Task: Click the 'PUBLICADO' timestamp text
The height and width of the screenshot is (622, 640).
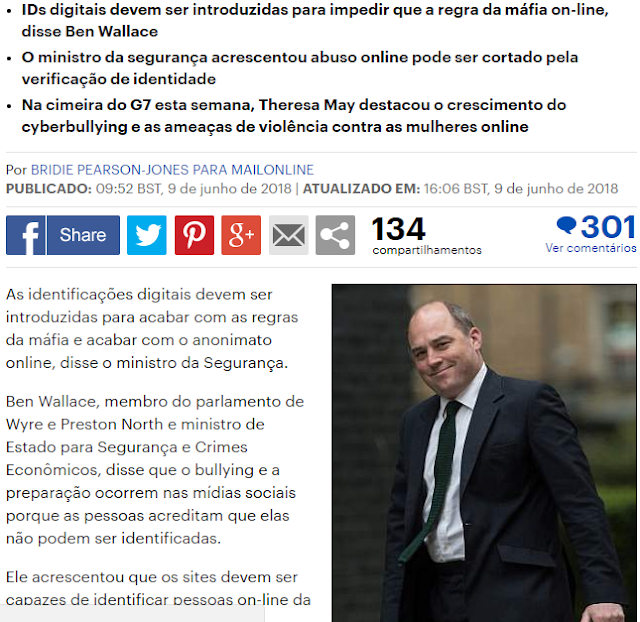Action: 149,189
